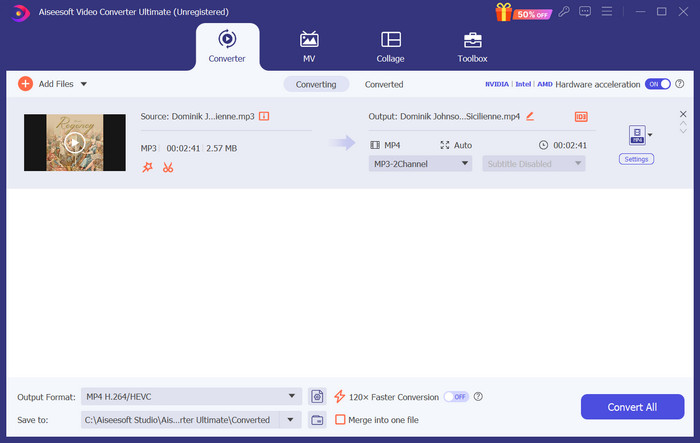
Task: Open the feedback chat icon
Action: [585, 11]
